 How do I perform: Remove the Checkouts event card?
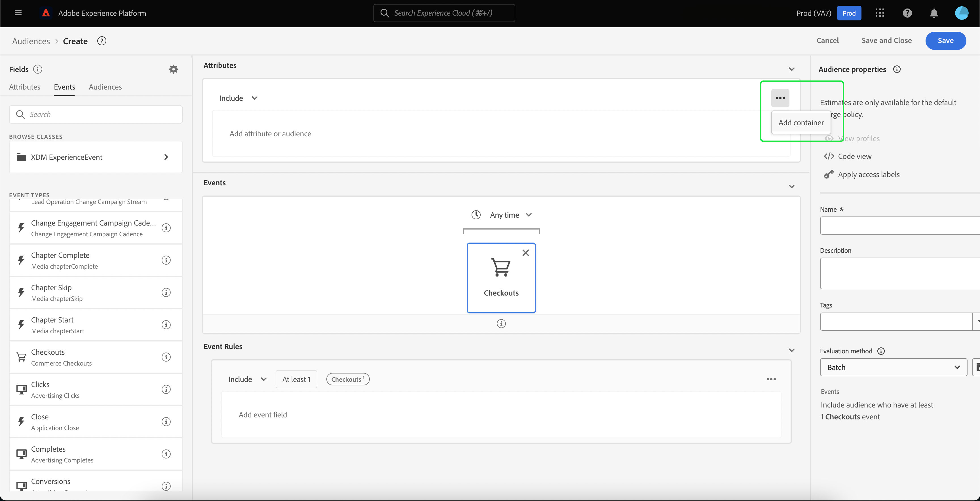click(x=525, y=253)
